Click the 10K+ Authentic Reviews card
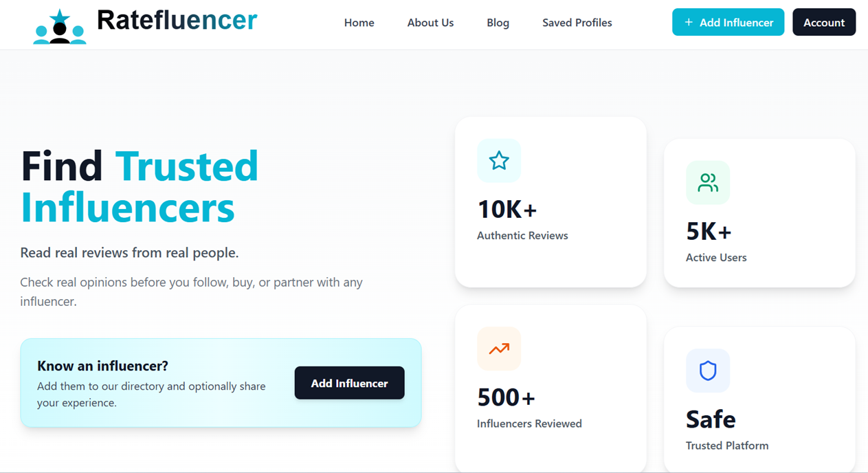Image resolution: width=868 pixels, height=473 pixels. point(550,201)
